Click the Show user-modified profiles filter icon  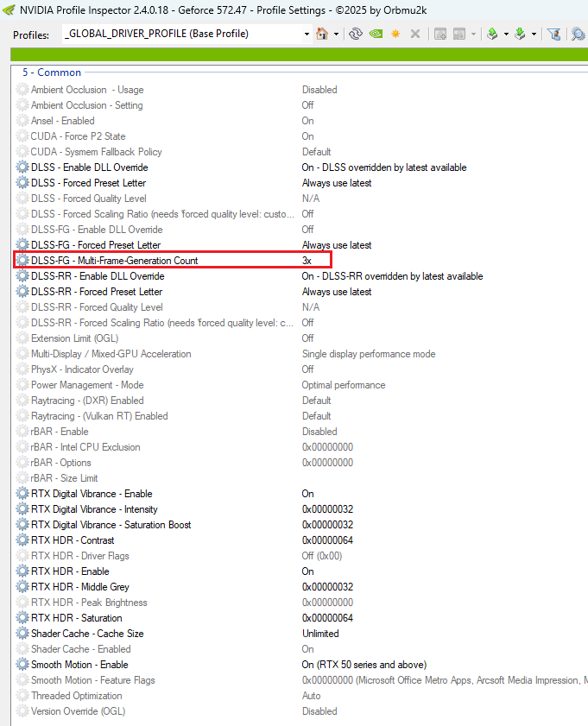[x=553, y=34]
